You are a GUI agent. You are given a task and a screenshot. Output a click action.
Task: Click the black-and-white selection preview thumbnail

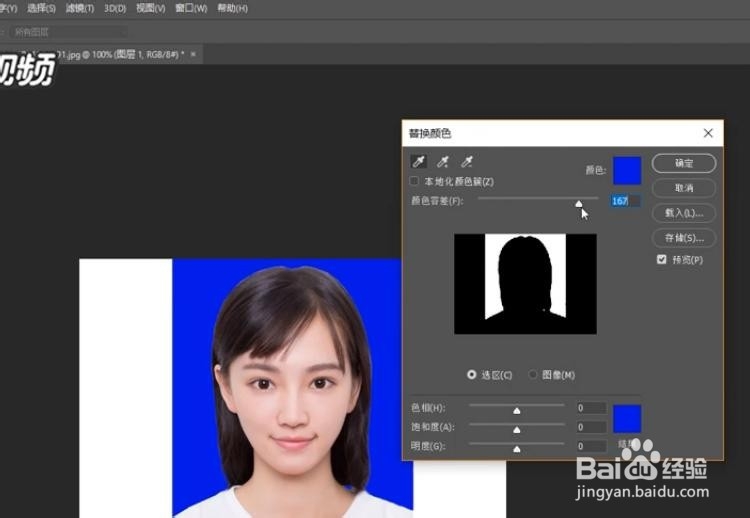pyautogui.click(x=525, y=284)
